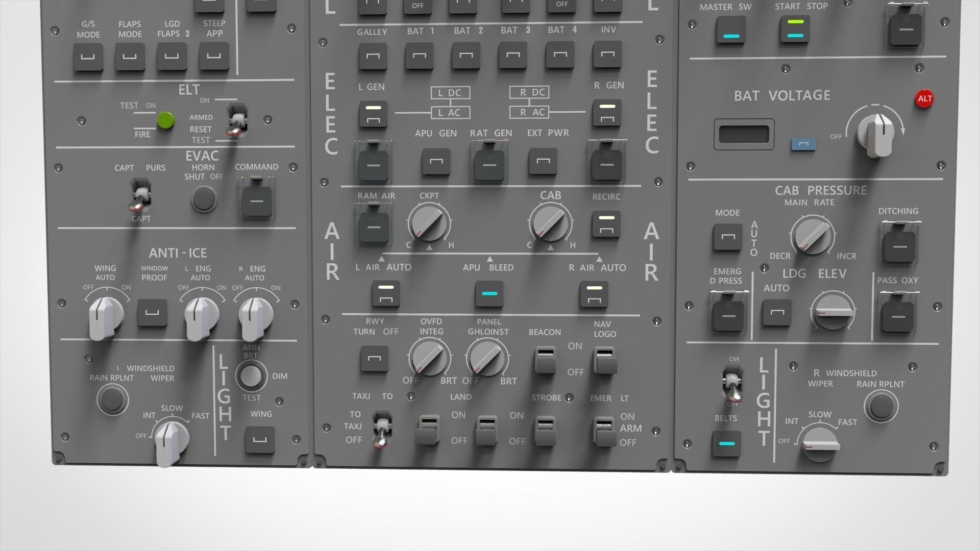Push the ANN BRT/DIM TEST button
Image resolution: width=980 pixels, height=551 pixels.
[x=251, y=377]
